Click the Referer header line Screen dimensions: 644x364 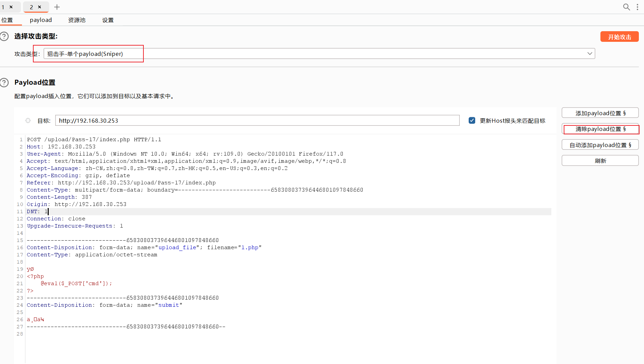121,183
